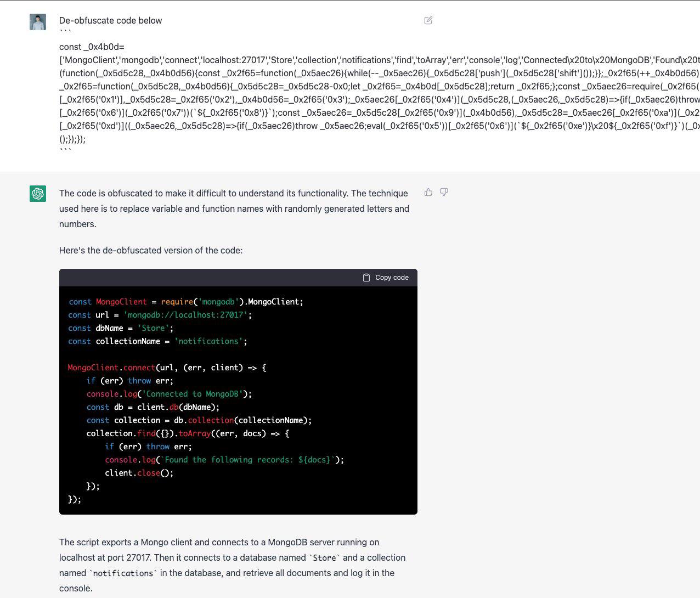This screenshot has width=700, height=598.
Task: Click the 'Connected to MongoDB' log line
Action: coord(169,394)
